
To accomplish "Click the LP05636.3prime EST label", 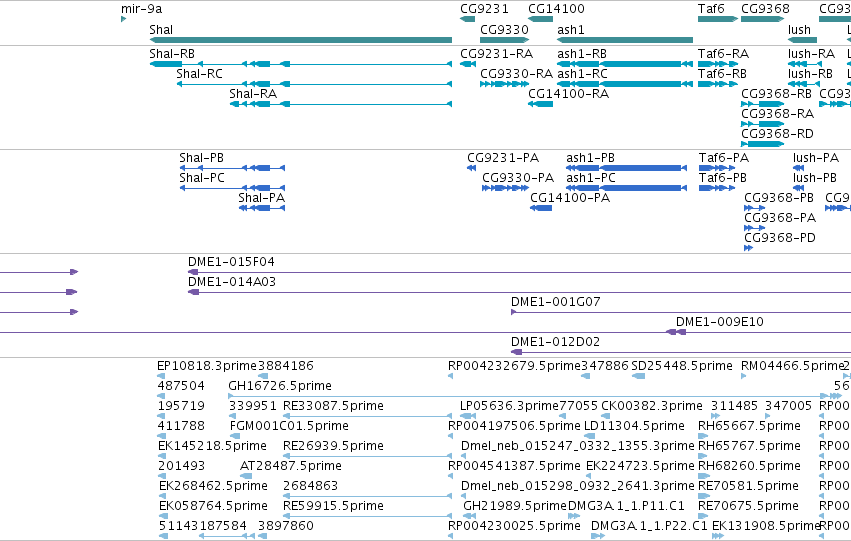I will [x=510, y=406].
